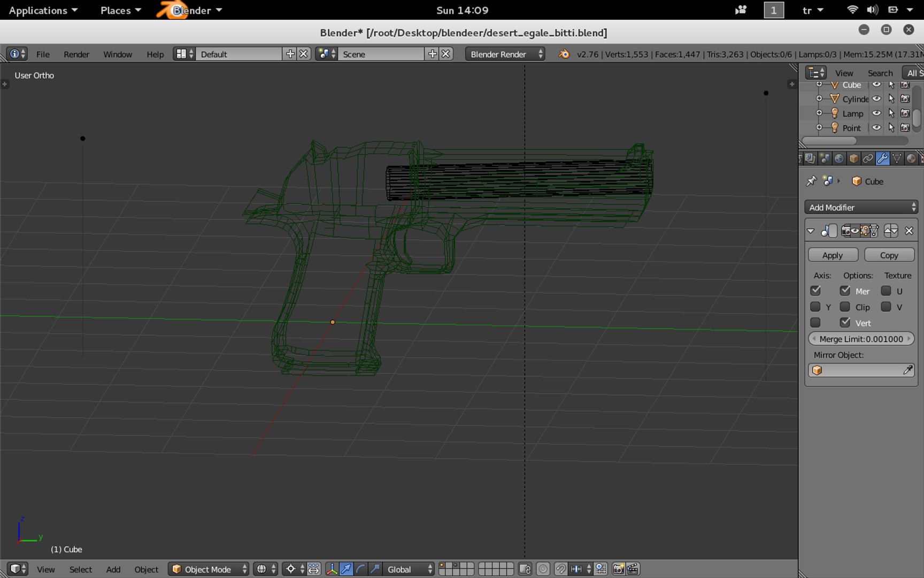Render OpenGL image from viewport
This screenshot has height=578, width=924.
point(618,569)
